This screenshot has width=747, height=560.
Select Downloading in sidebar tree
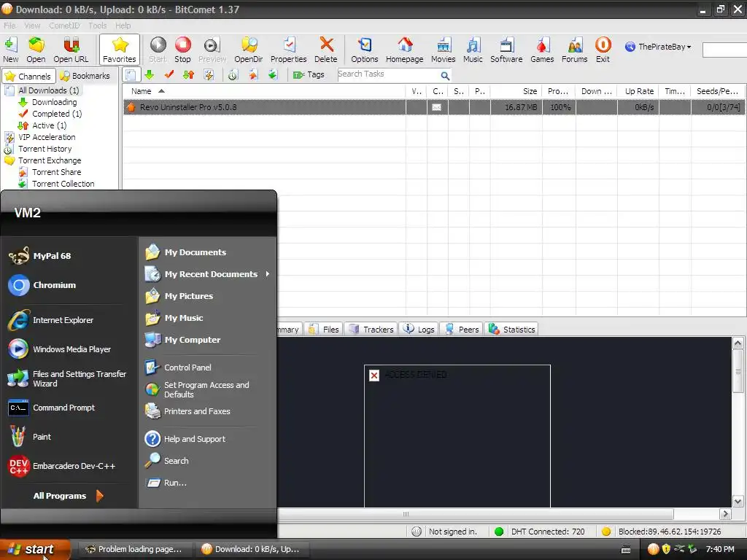54,102
